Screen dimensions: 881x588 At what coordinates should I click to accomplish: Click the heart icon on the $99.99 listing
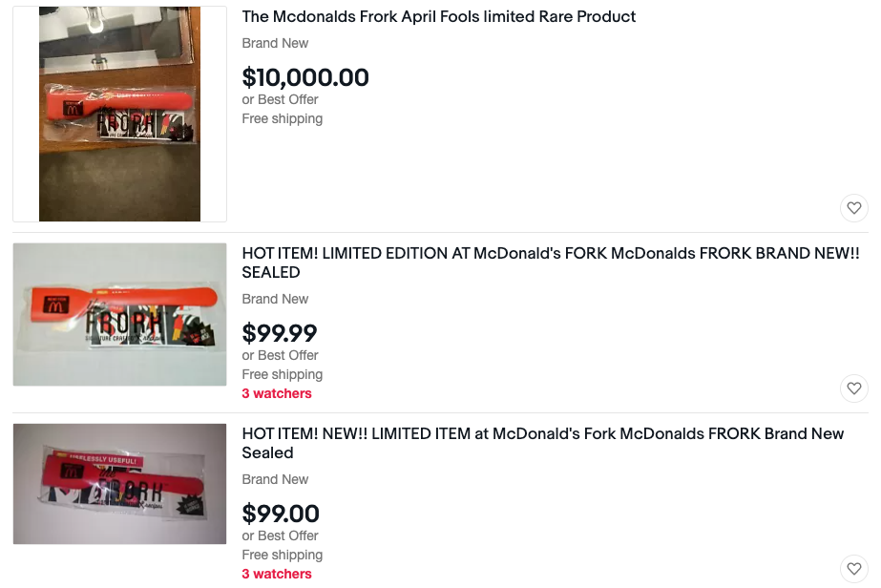853,388
